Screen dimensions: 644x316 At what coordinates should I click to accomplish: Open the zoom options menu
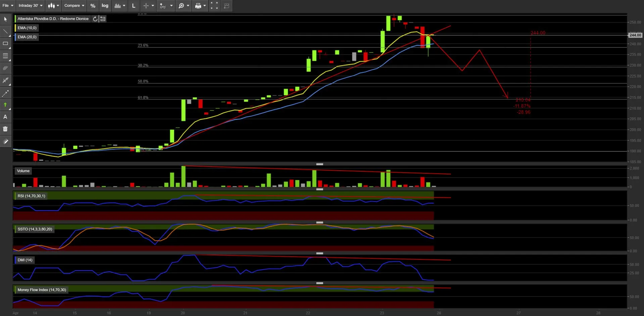(184, 6)
